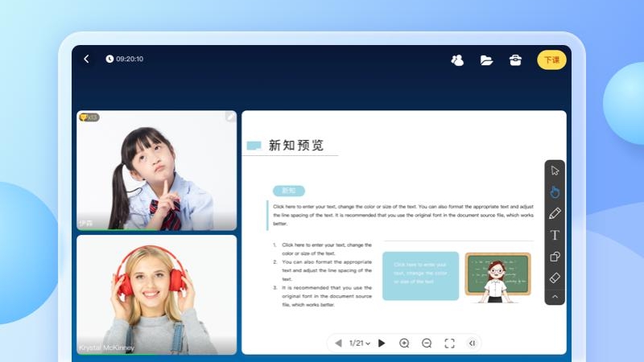Open the toolbox icon
644x362 pixels.
click(x=515, y=60)
